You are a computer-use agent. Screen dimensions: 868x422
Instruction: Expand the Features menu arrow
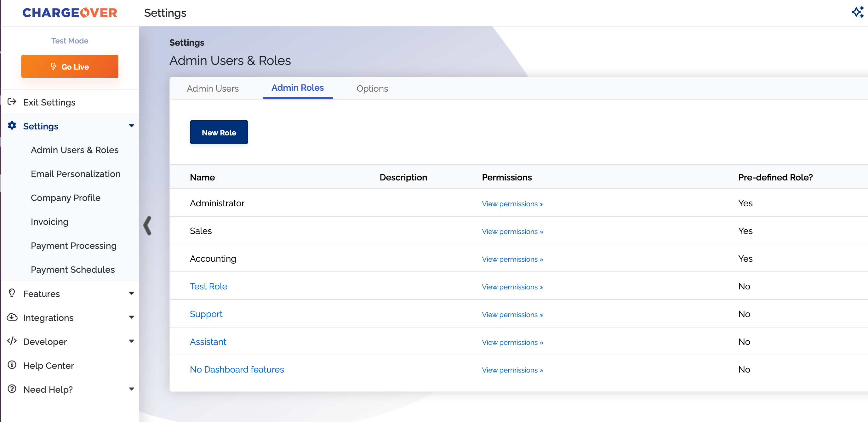click(x=131, y=293)
